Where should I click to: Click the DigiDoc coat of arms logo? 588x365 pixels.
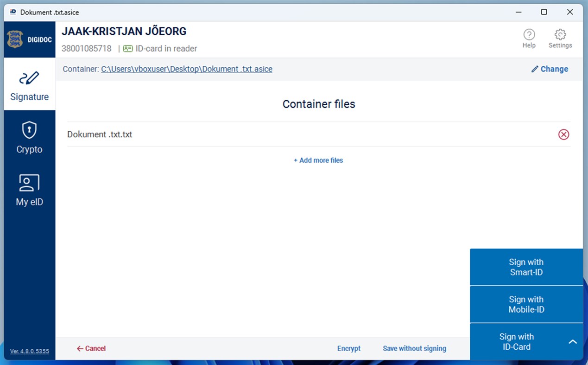tap(15, 39)
